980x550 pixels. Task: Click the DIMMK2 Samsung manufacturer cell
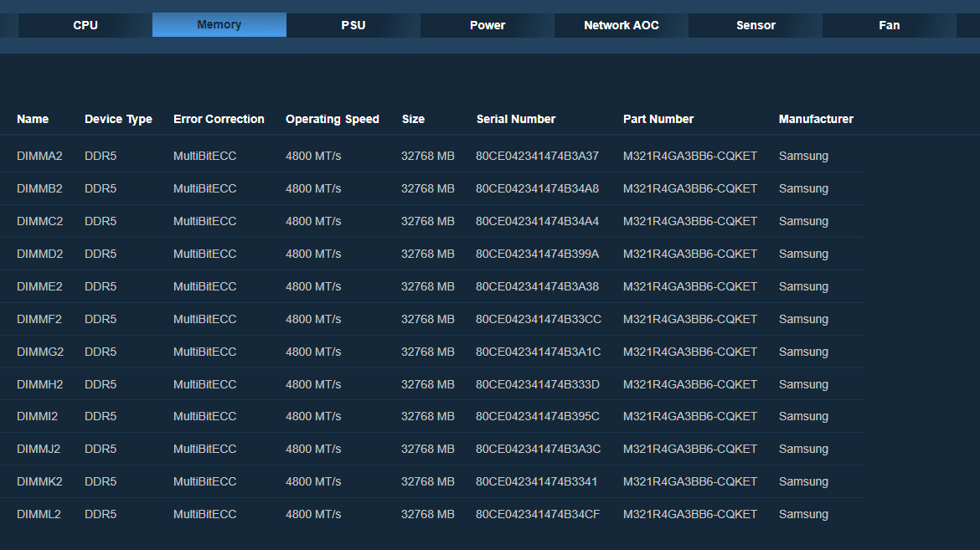pyautogui.click(x=803, y=481)
